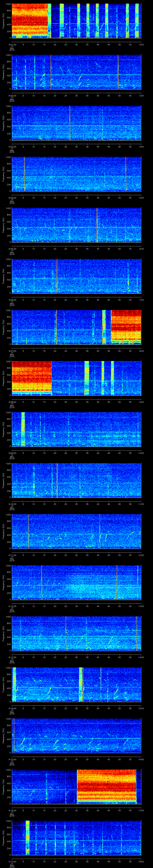Select the spectrogram panel starting at 6:02:00
Viewport: 153px width, 868px height.
click(77, 72)
